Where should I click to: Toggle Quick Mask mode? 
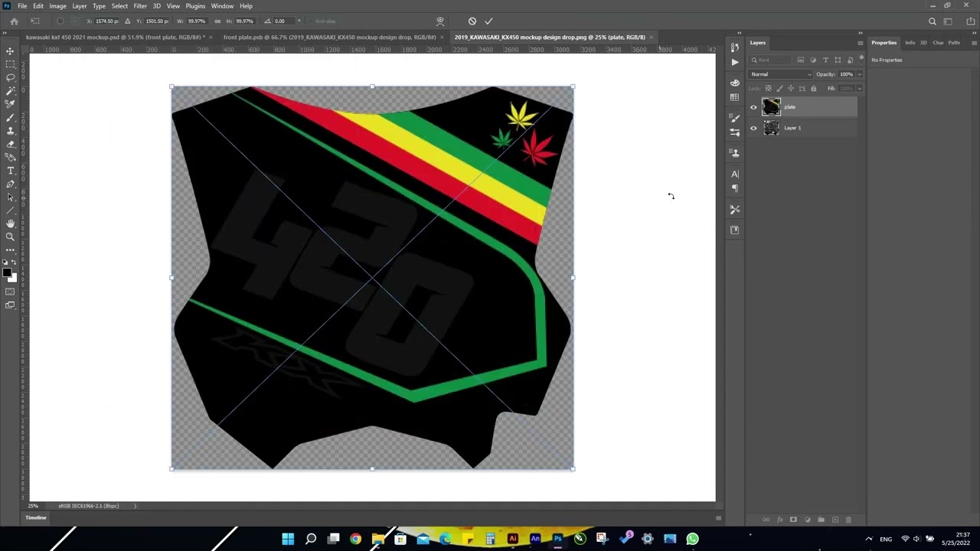click(10, 292)
